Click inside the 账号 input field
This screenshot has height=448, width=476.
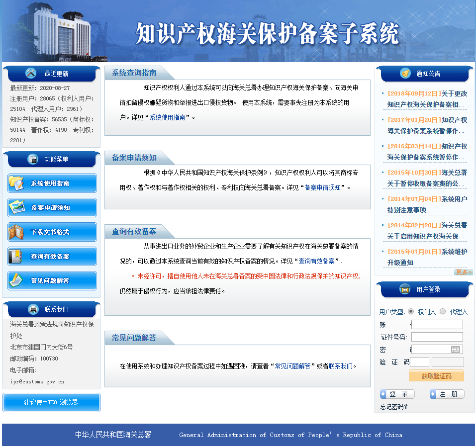pos(437,324)
